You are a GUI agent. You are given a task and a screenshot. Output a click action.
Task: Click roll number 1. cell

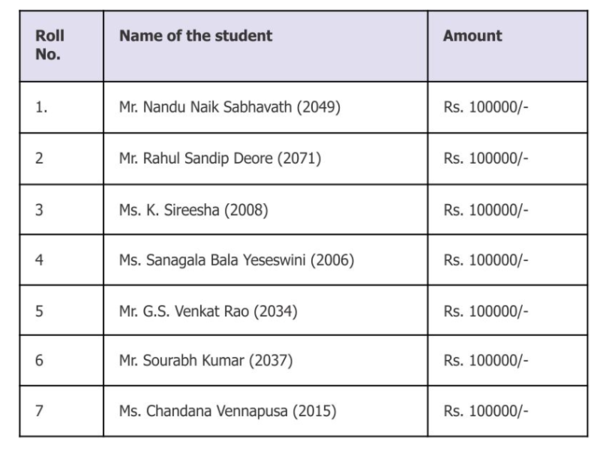[41, 108]
